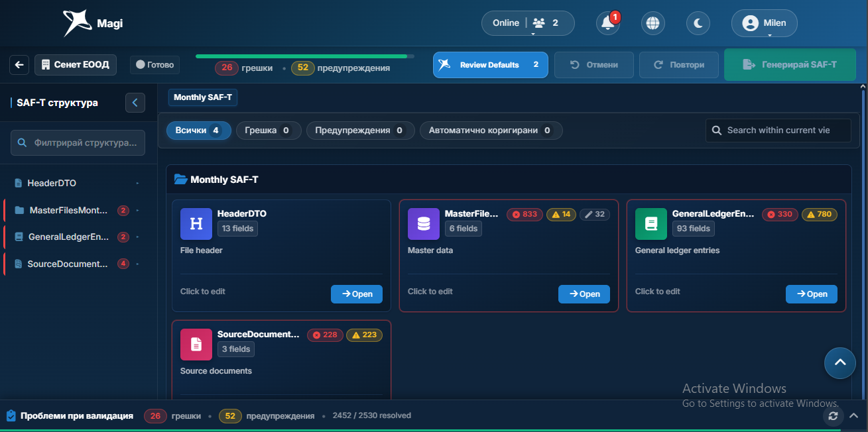The width and height of the screenshot is (868, 432).
Task: Click the back arrow icon
Action: pos(19,65)
